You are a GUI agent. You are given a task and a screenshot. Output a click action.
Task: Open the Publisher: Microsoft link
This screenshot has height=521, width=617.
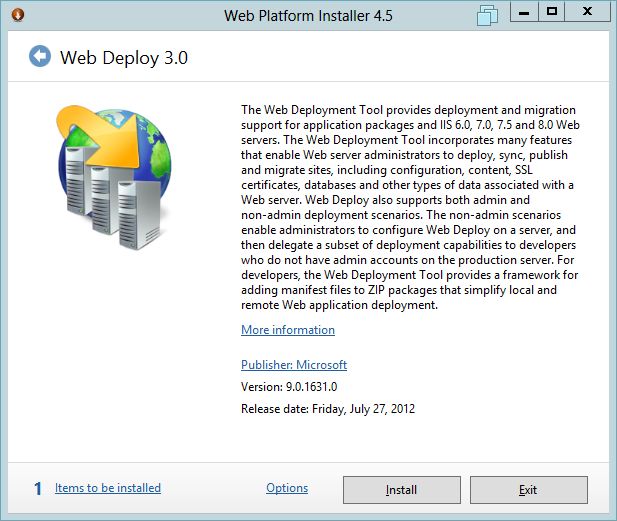294,365
